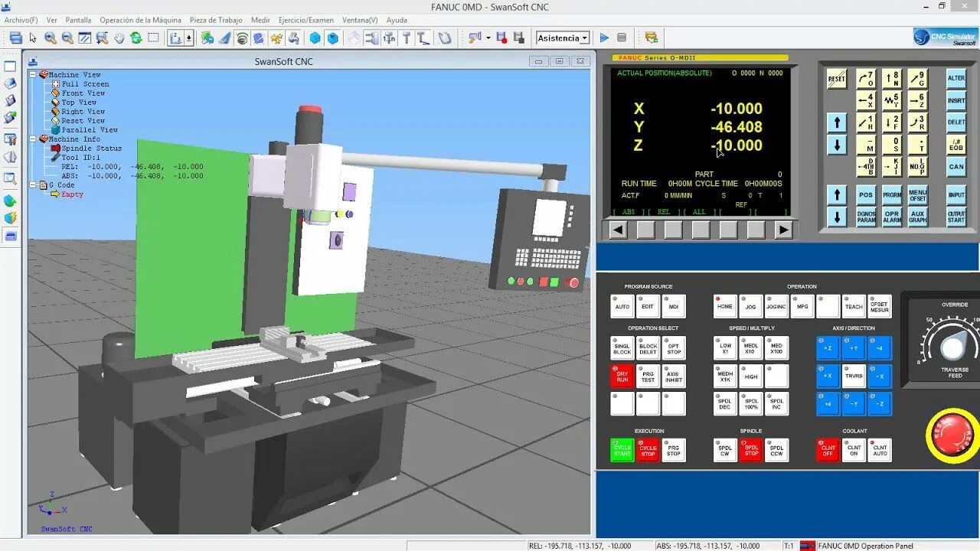Click the Full Screen tree item
980x551 pixels.
(x=85, y=84)
